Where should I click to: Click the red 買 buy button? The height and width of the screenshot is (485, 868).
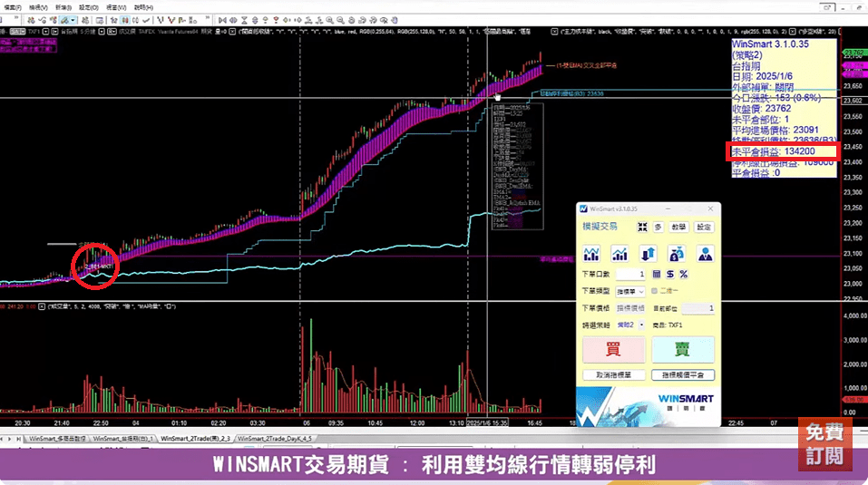[x=613, y=350]
